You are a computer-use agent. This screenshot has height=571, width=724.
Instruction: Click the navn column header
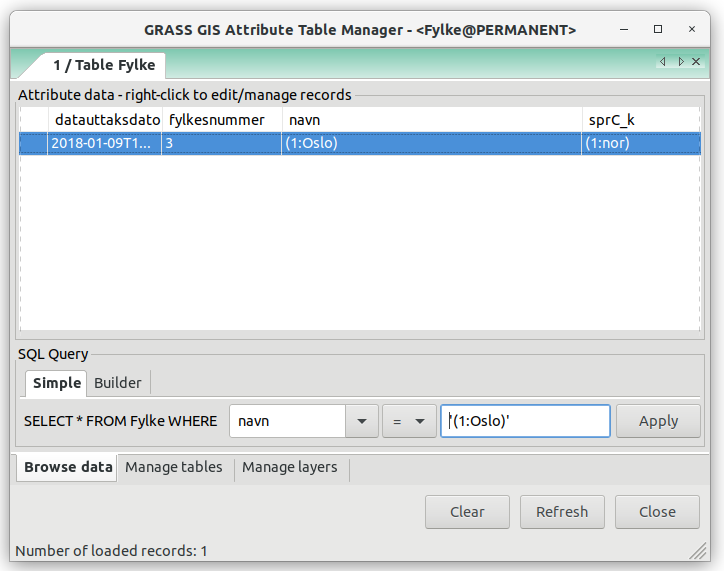(x=432, y=120)
